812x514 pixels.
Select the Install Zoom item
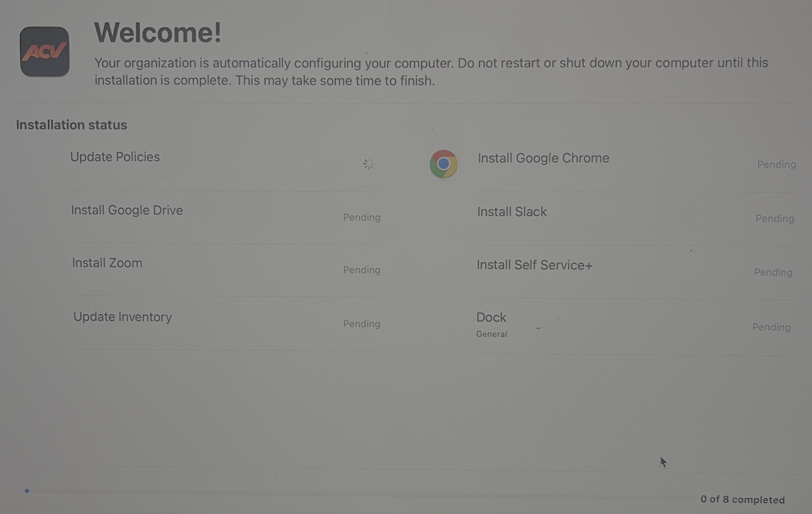point(107,263)
